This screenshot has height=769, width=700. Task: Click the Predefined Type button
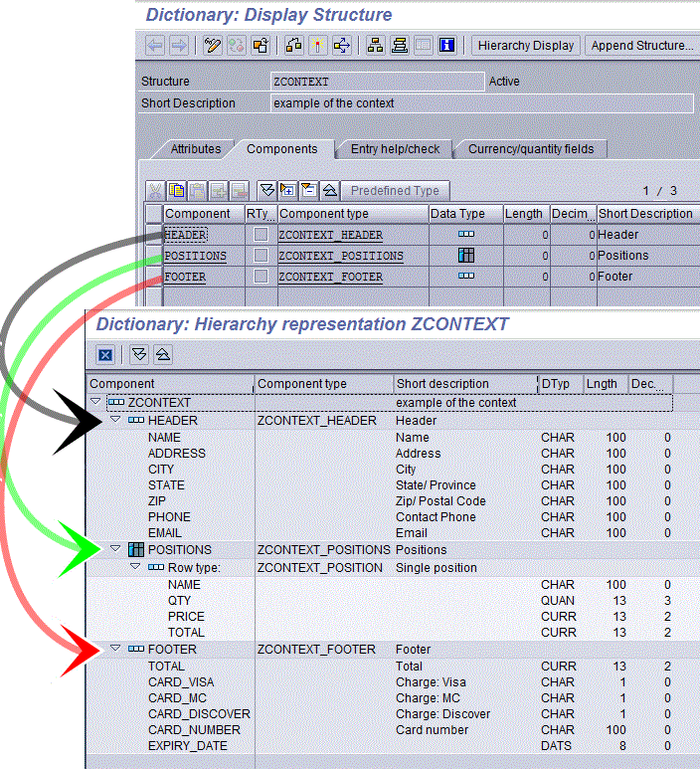[395, 190]
